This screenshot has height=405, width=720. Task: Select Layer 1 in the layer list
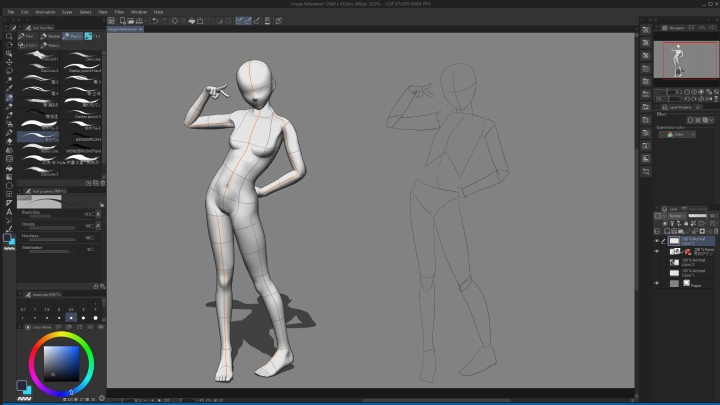pyautogui.click(x=692, y=273)
